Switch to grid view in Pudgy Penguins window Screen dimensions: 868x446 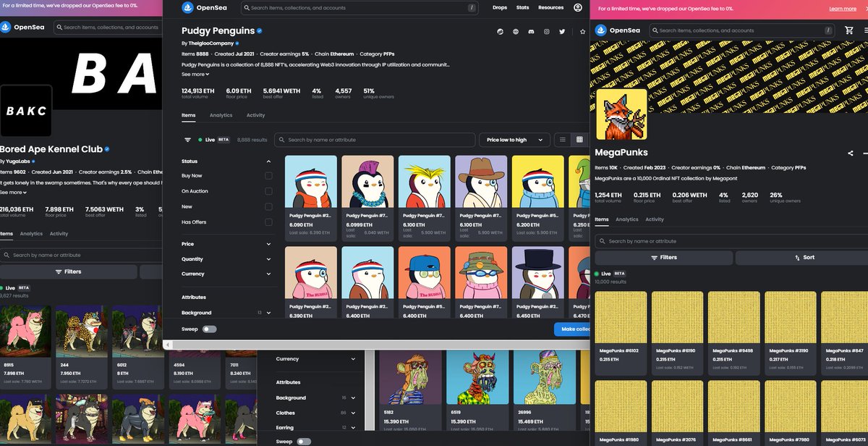(x=579, y=140)
